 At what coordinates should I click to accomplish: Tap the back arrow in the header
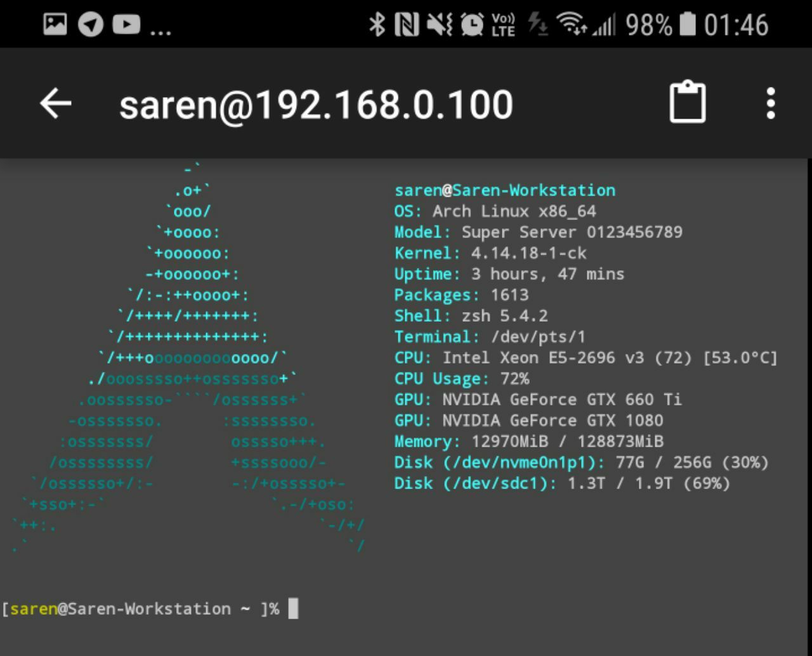(56, 103)
